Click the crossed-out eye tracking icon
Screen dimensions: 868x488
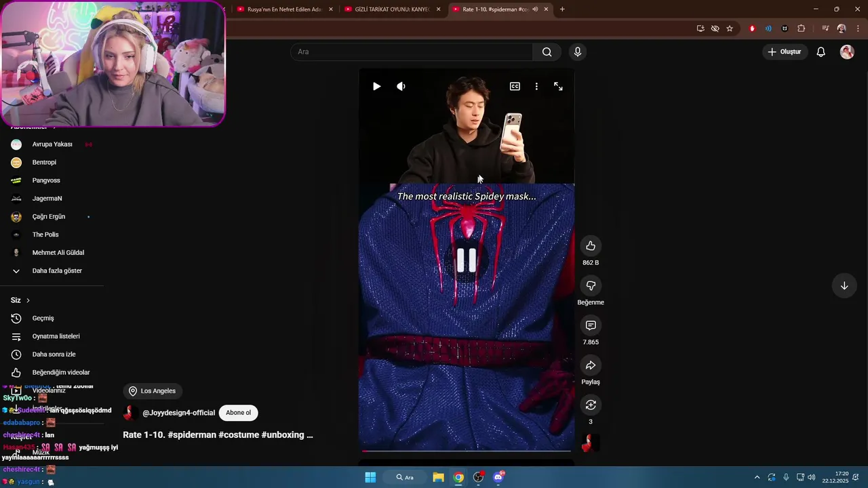[715, 28]
